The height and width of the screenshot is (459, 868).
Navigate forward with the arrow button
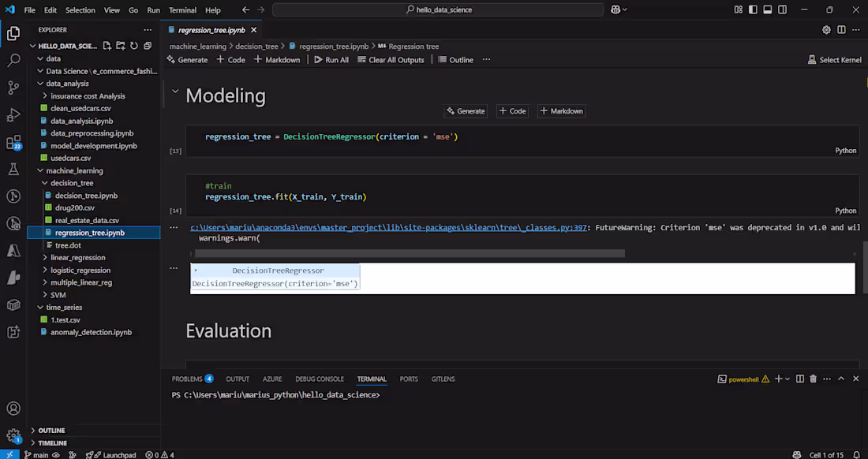[x=260, y=10]
